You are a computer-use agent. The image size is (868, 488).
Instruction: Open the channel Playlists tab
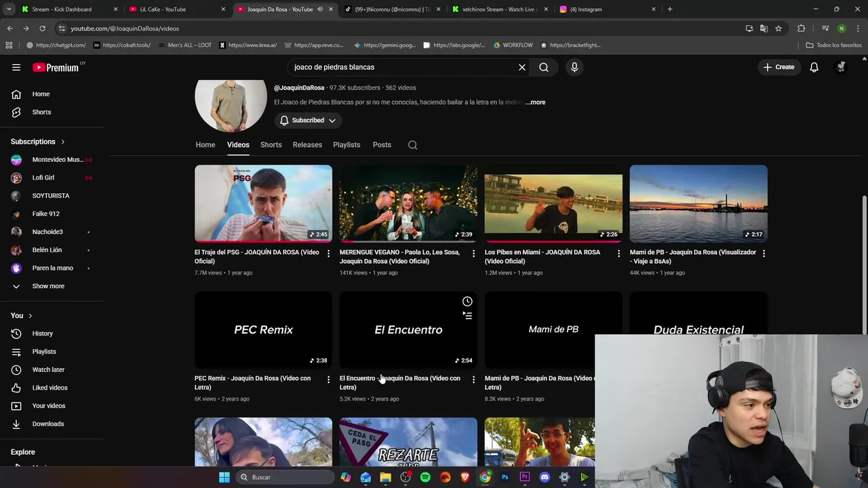pos(347,145)
